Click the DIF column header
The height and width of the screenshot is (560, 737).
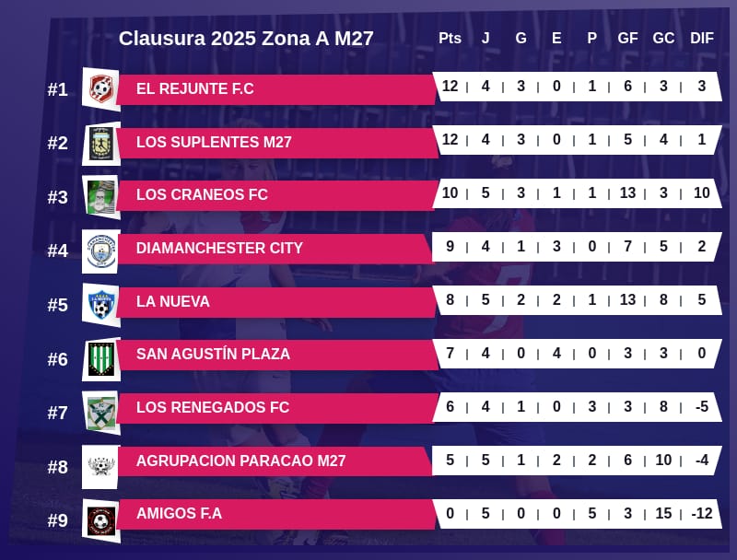click(x=701, y=38)
